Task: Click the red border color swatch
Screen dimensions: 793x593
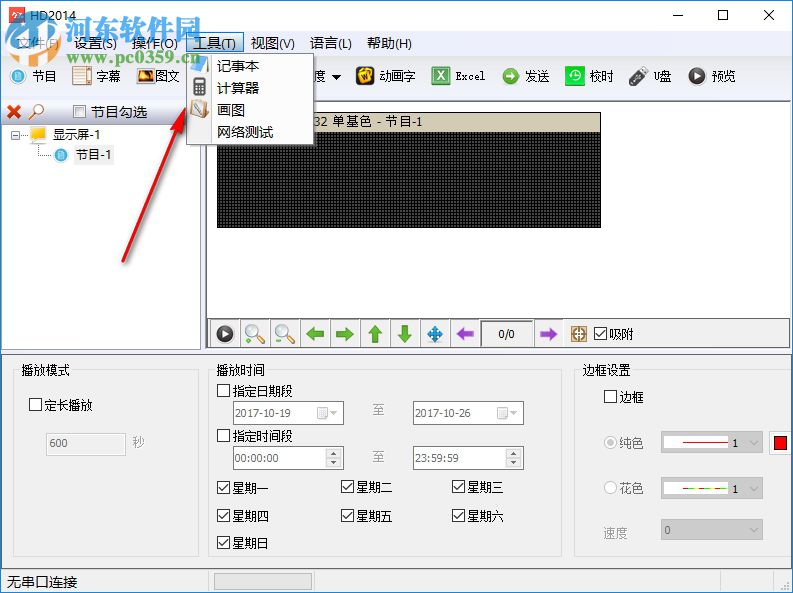Action: (x=780, y=443)
